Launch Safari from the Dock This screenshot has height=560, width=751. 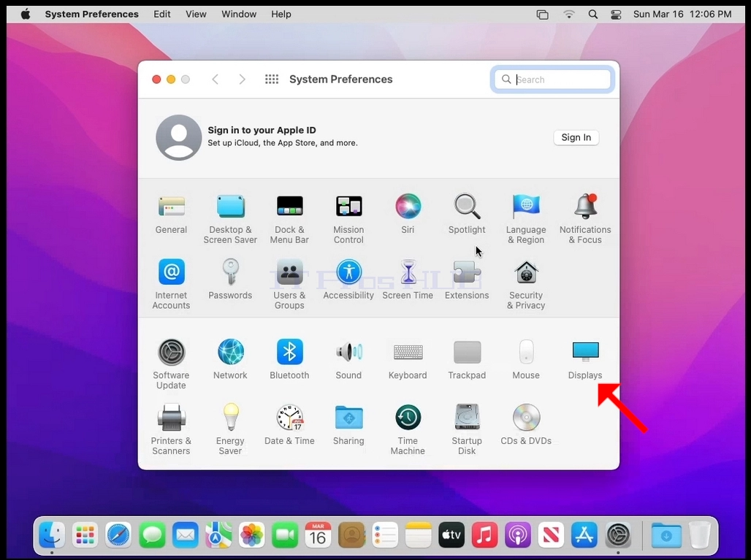118,534
